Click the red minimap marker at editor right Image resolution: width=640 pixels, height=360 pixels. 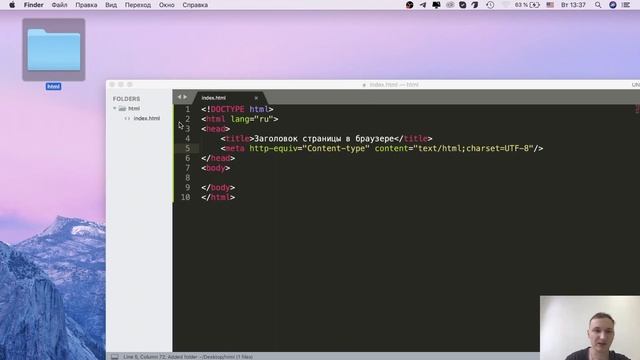tap(637, 108)
